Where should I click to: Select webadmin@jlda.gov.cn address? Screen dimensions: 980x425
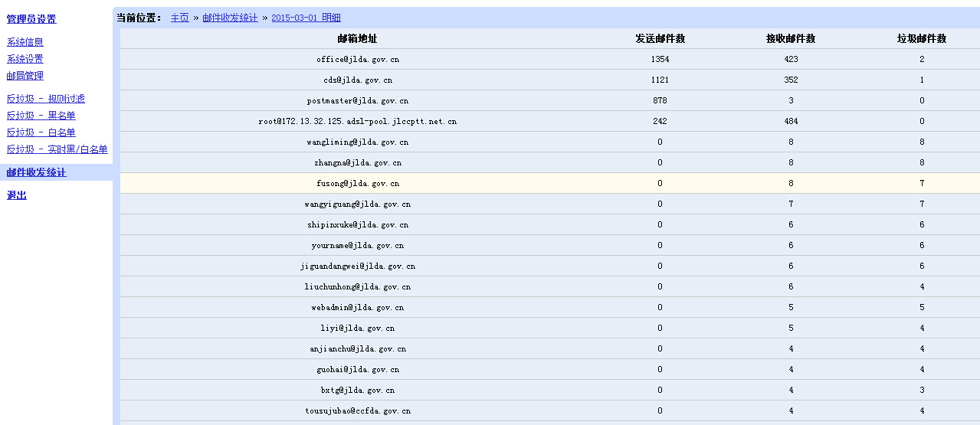tap(358, 308)
